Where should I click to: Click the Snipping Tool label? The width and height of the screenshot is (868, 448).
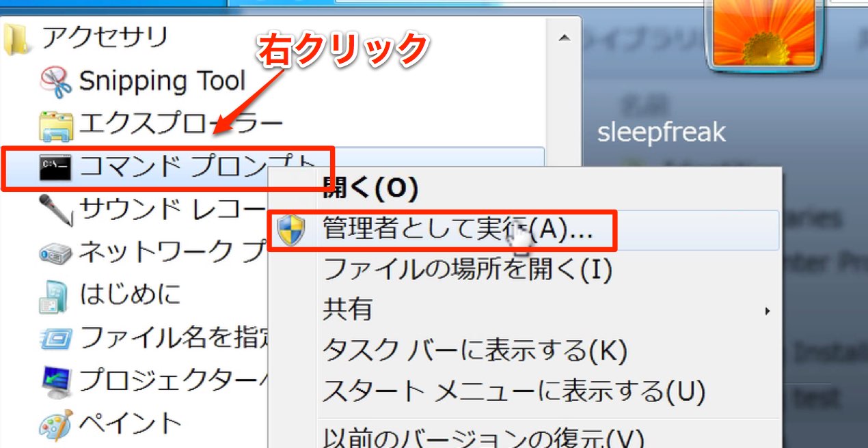point(162,81)
